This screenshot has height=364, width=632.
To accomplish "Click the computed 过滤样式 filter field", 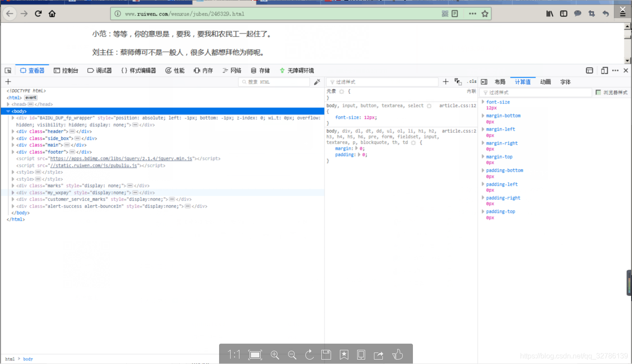I will [536, 92].
